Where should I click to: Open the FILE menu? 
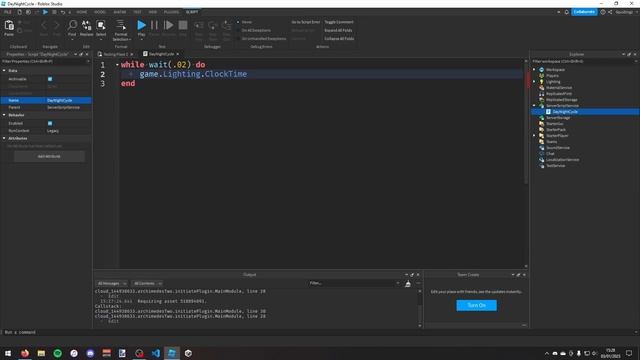point(8,12)
